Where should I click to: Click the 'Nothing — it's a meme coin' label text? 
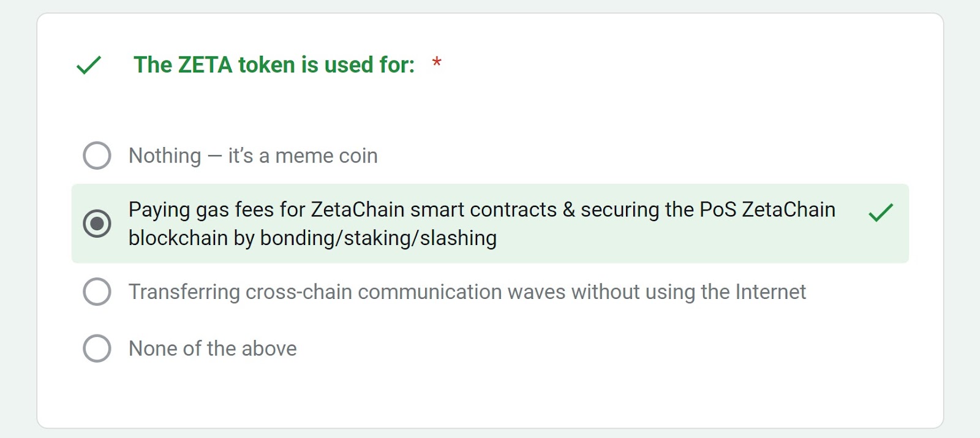tap(253, 156)
